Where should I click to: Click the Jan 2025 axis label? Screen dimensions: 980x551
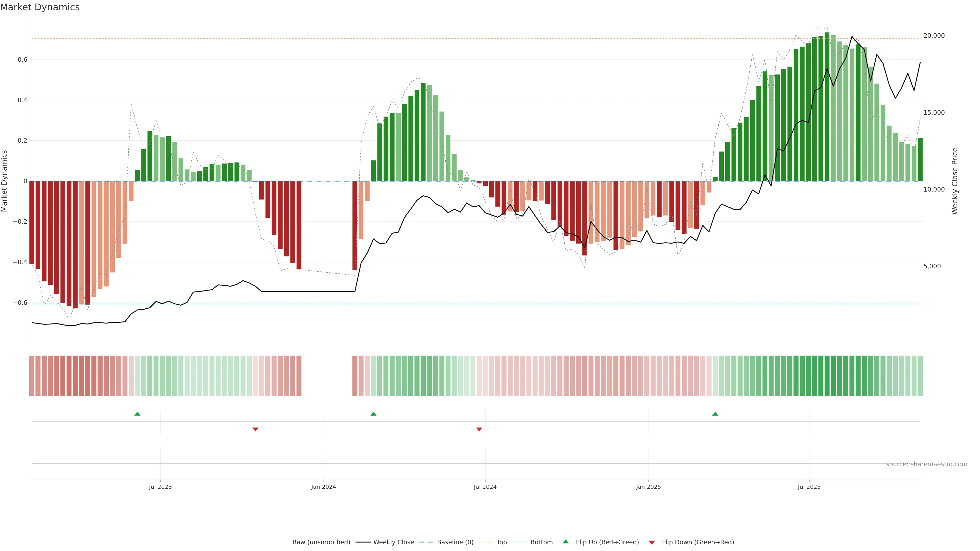tap(648, 487)
